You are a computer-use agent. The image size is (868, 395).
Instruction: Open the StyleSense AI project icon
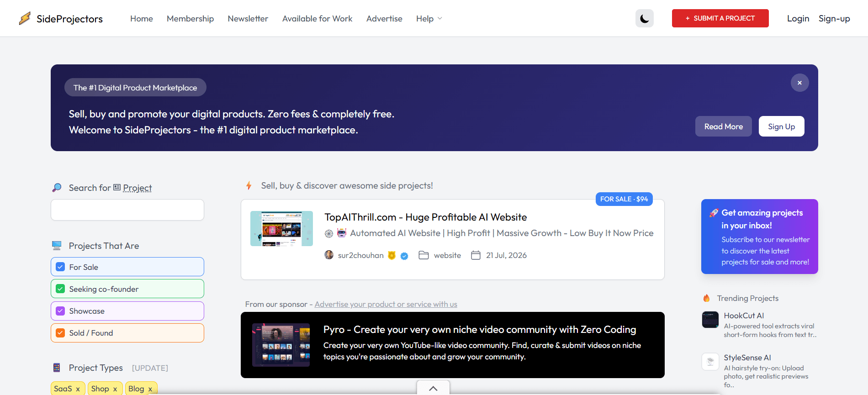(x=710, y=362)
